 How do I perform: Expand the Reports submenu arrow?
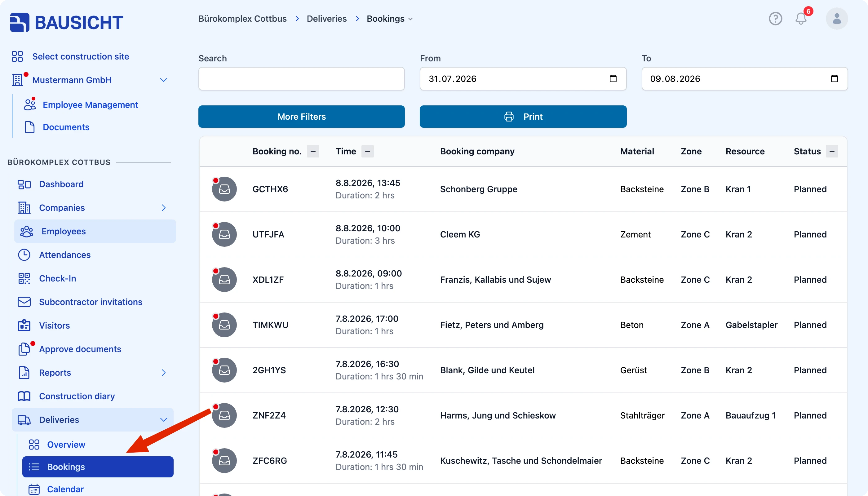coord(163,373)
